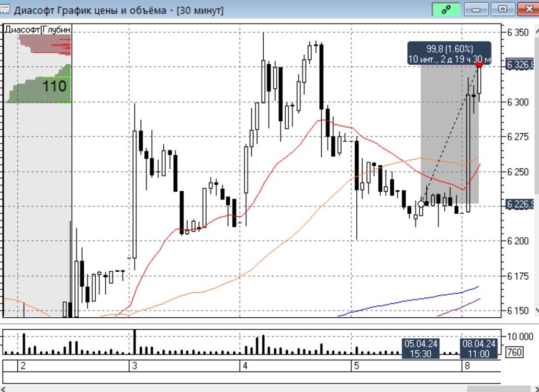Click the blue moving average line
539x392 pixels.
click(x=409, y=301)
